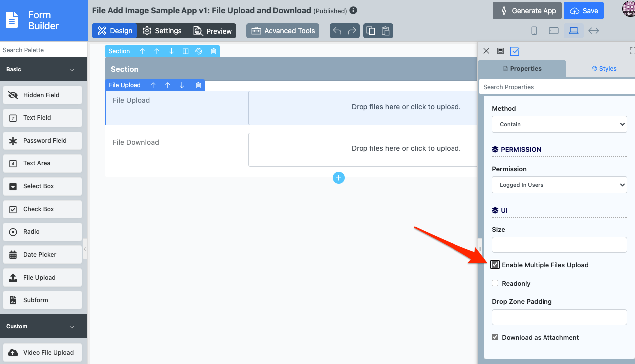Uncheck Enable Multiple Files Upload

[x=495, y=265]
